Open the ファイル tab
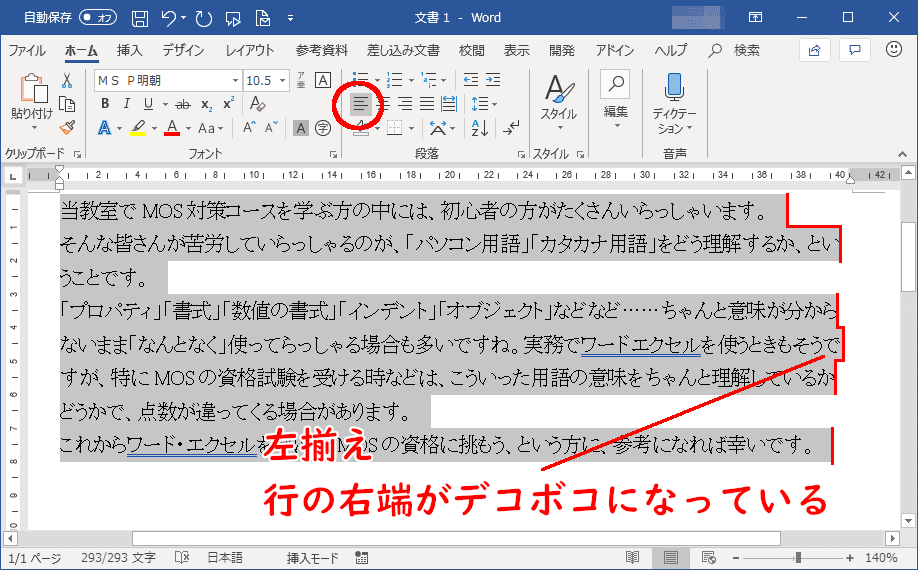This screenshot has width=918, height=570. (27, 50)
